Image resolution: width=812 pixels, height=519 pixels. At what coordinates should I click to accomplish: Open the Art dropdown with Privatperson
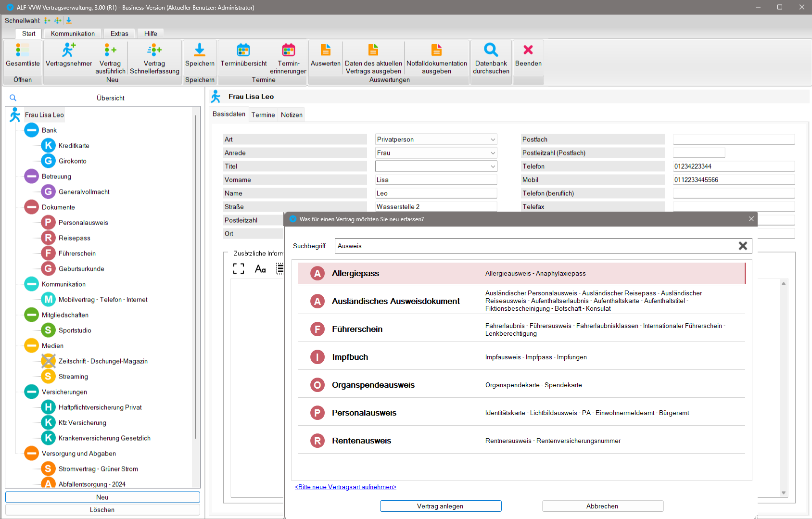[493, 139]
